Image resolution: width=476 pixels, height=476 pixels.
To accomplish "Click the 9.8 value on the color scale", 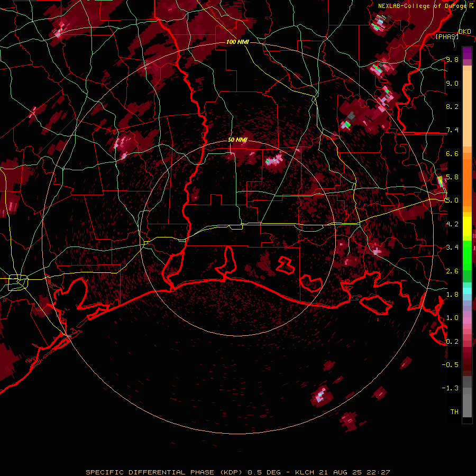I will click(x=452, y=59).
